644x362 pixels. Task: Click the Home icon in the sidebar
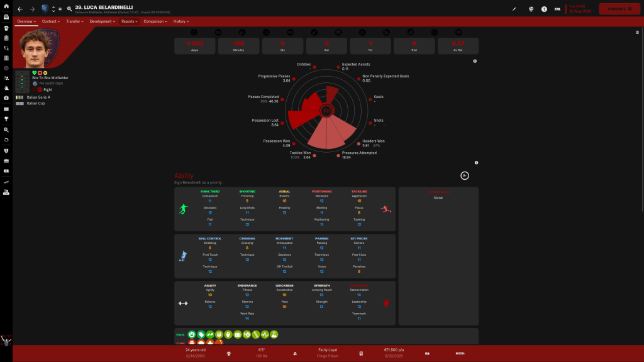tap(6, 7)
